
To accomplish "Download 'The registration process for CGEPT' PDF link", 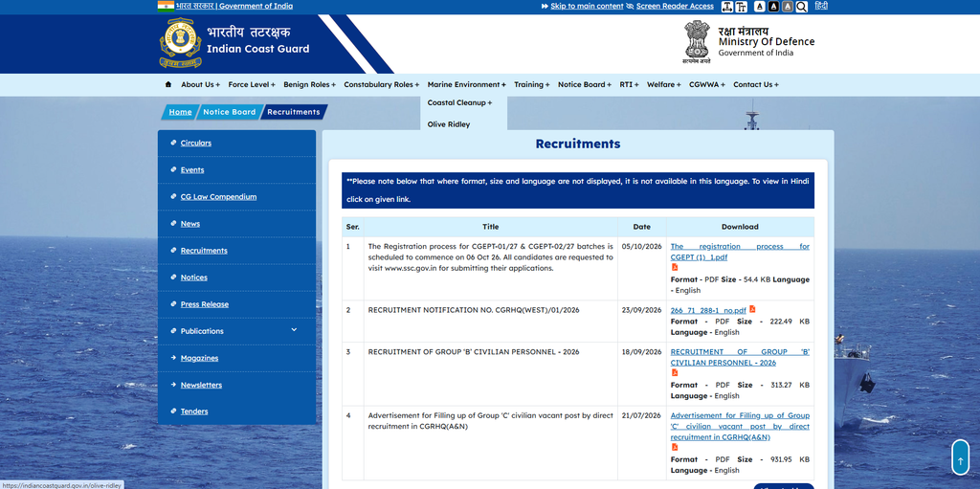I will point(740,252).
